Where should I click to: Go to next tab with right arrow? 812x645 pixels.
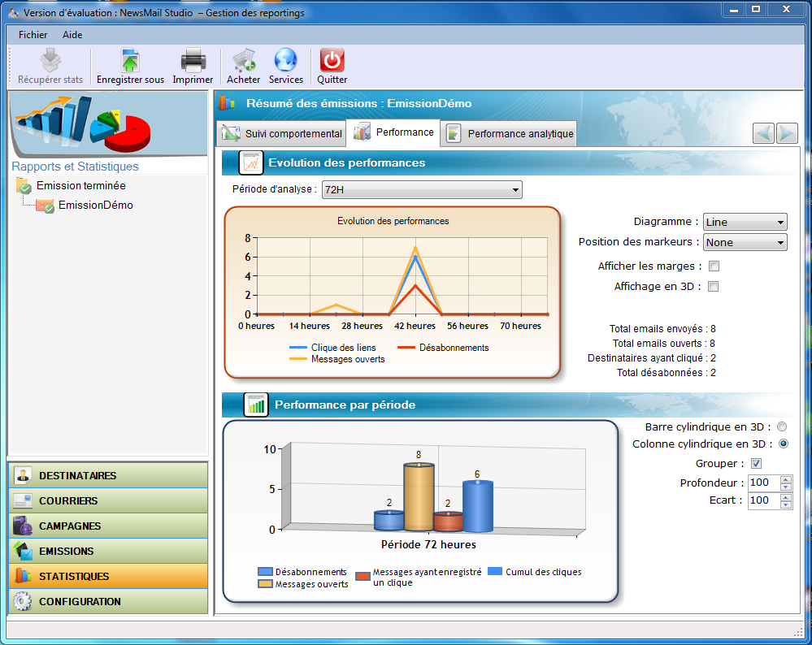(x=787, y=133)
